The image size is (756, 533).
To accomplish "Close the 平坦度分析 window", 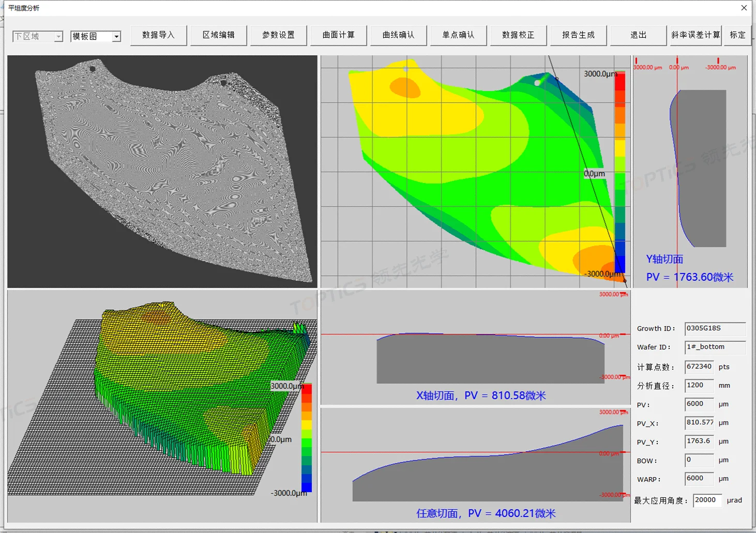I will pyautogui.click(x=744, y=8).
